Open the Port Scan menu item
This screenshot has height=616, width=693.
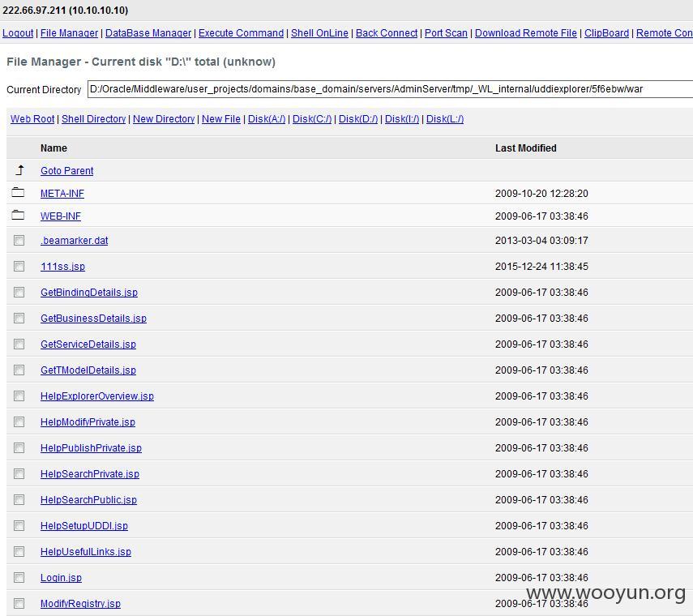(x=446, y=33)
